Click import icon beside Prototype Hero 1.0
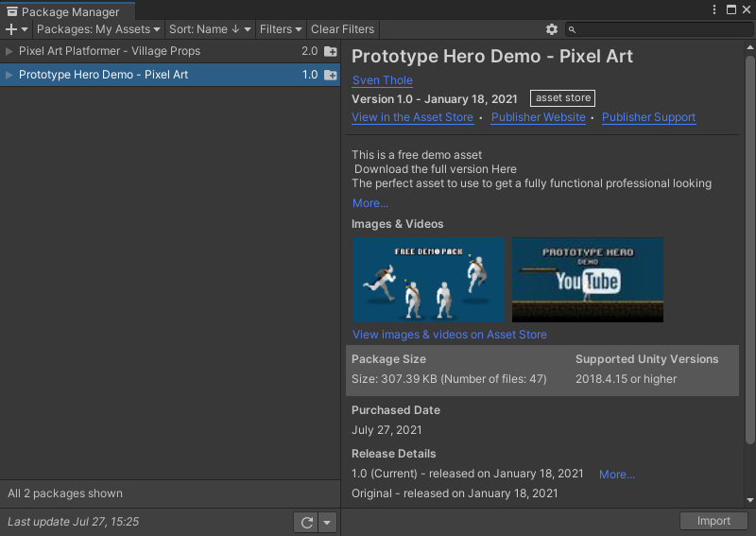 (330, 75)
